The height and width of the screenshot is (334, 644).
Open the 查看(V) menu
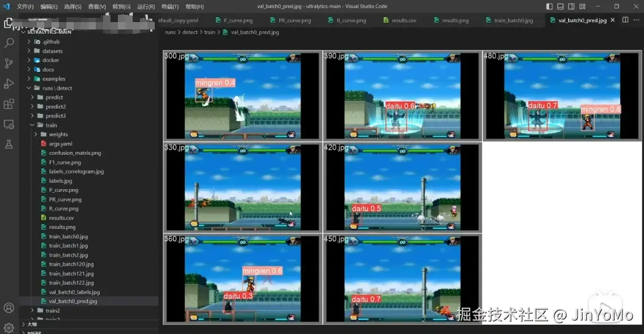[x=97, y=7]
